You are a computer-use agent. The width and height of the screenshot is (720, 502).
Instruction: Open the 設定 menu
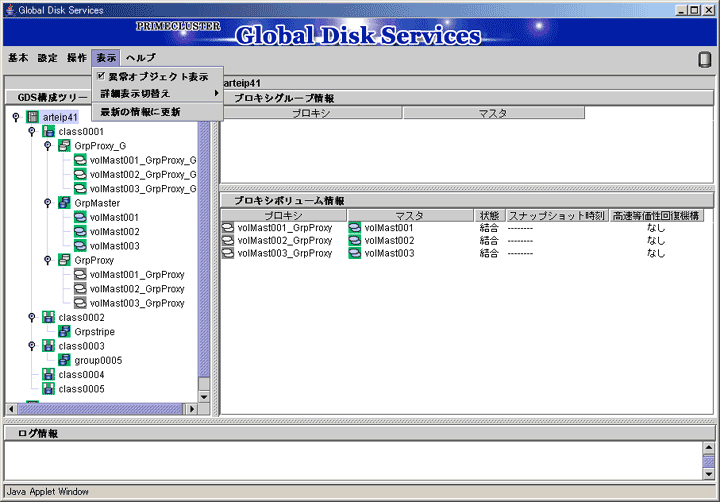pyautogui.click(x=47, y=57)
